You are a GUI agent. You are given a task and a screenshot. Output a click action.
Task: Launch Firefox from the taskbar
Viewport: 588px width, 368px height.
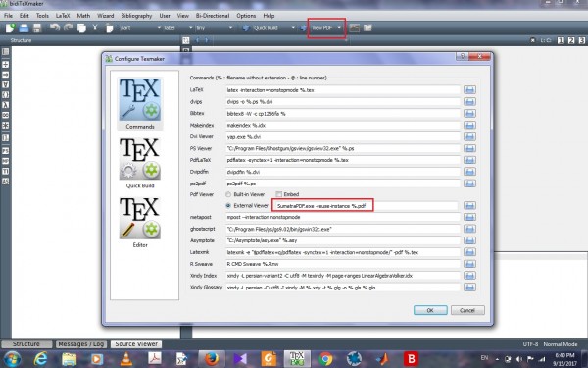coord(212,359)
